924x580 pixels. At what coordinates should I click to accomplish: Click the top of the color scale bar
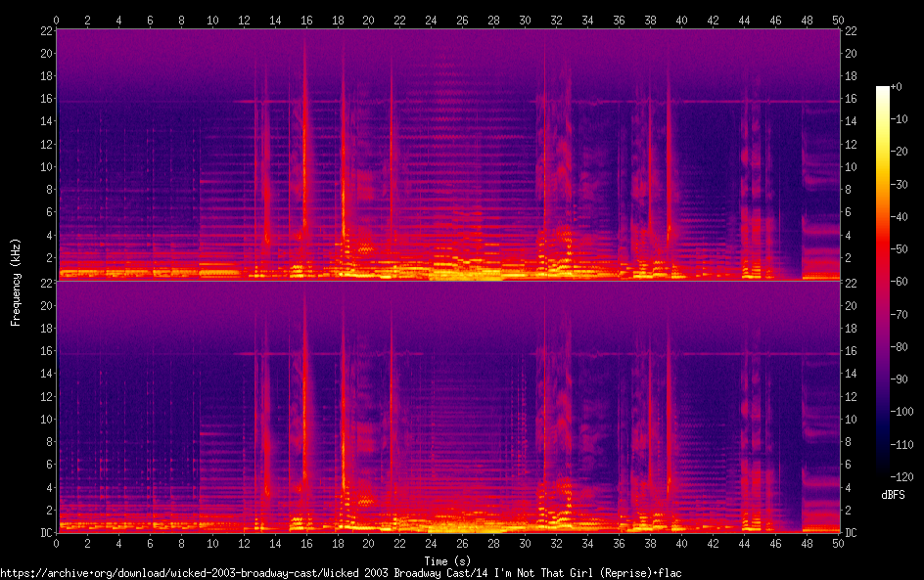coord(883,90)
